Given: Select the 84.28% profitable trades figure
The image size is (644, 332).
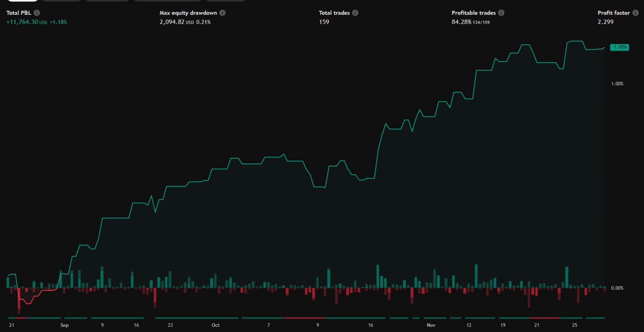Looking at the screenshot, I should point(461,22).
